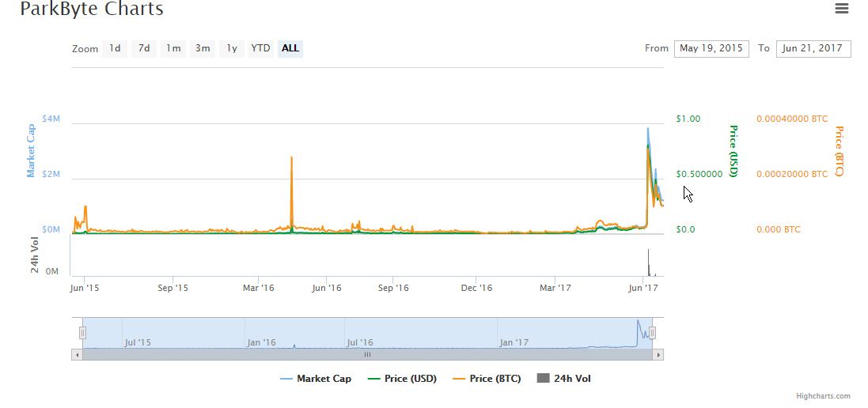Click the Mar '17 x-axis label
Image resolution: width=868 pixels, height=408 pixels.
pos(555,288)
